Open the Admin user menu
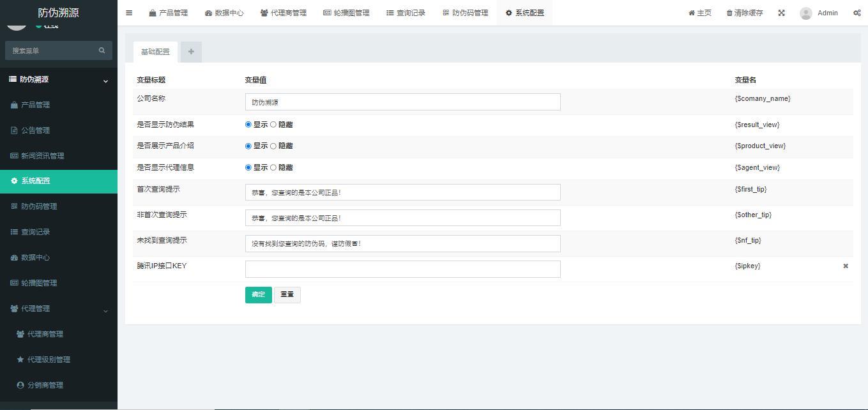Screen dimensions: 868x410 [x=819, y=13]
